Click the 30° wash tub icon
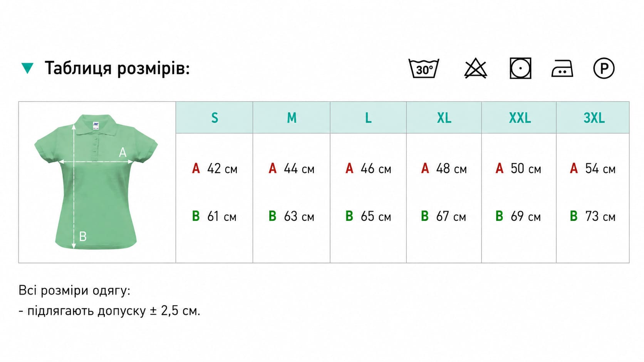 coord(424,68)
